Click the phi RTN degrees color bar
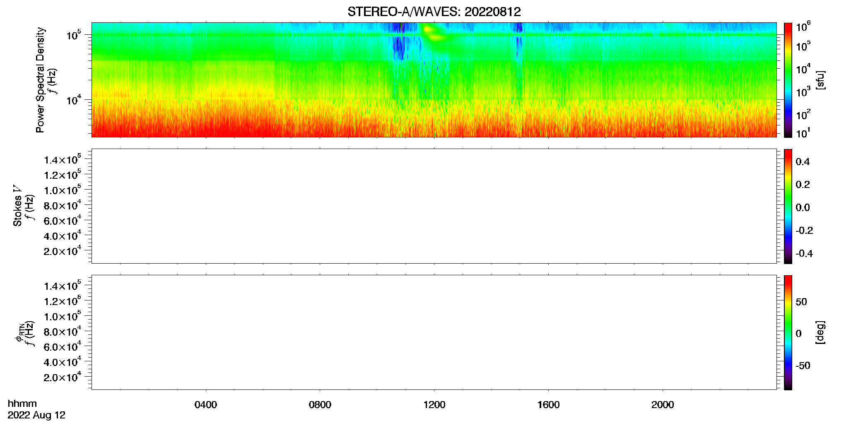 click(x=788, y=332)
